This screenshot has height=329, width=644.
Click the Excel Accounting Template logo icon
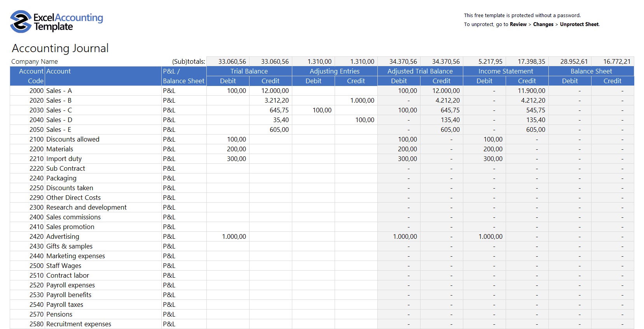pyautogui.click(x=21, y=22)
